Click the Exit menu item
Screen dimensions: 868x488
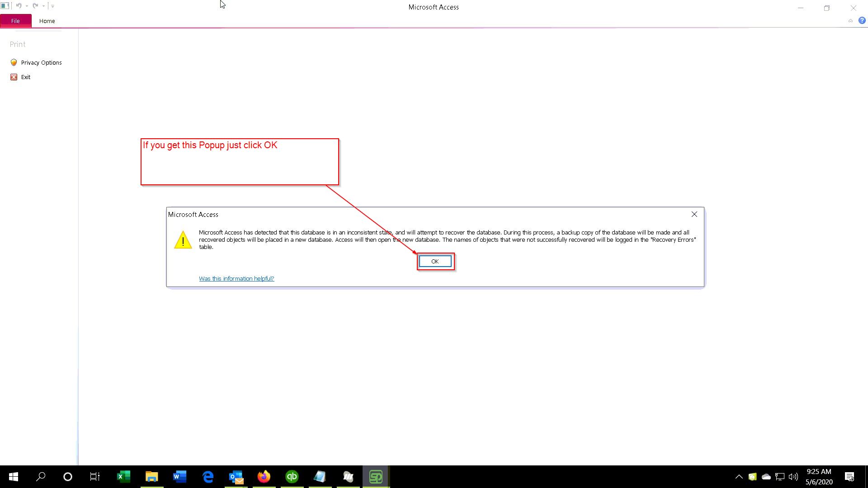(x=26, y=77)
